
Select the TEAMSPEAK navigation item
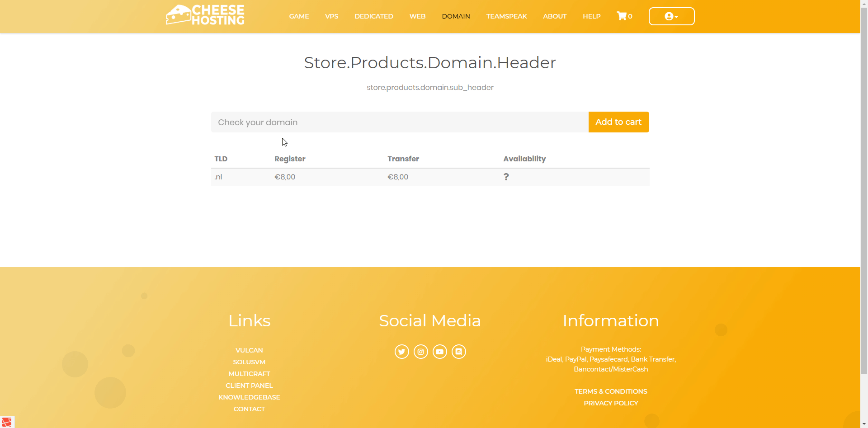click(x=506, y=16)
